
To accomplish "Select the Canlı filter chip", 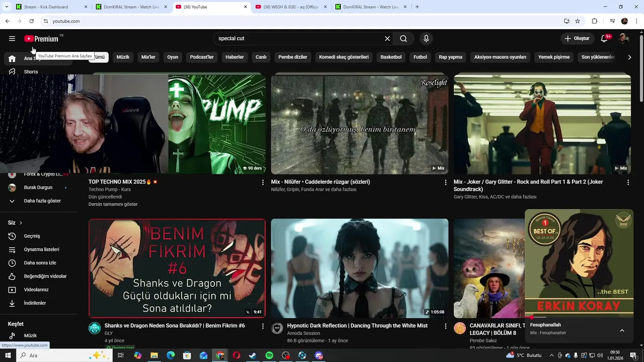I will click(x=261, y=57).
